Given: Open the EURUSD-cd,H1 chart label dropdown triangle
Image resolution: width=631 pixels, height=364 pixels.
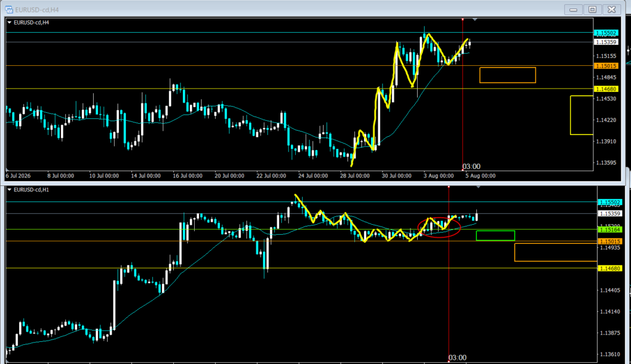Looking at the screenshot, I should tap(9, 190).
